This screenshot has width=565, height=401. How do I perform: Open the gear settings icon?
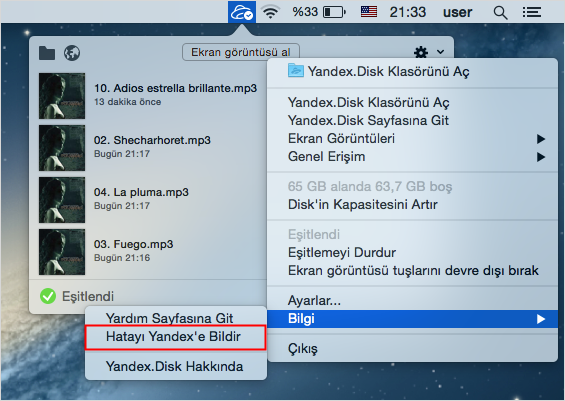pyautogui.click(x=421, y=52)
